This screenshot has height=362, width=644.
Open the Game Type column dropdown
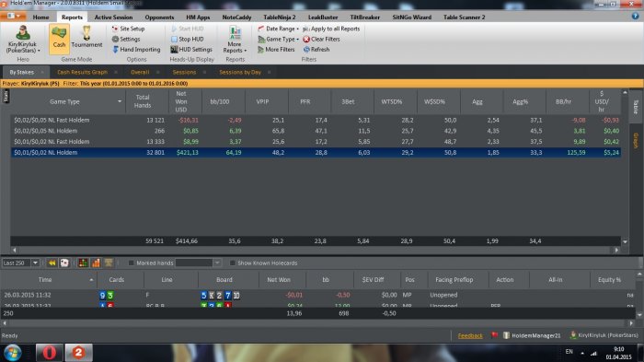coord(120,101)
